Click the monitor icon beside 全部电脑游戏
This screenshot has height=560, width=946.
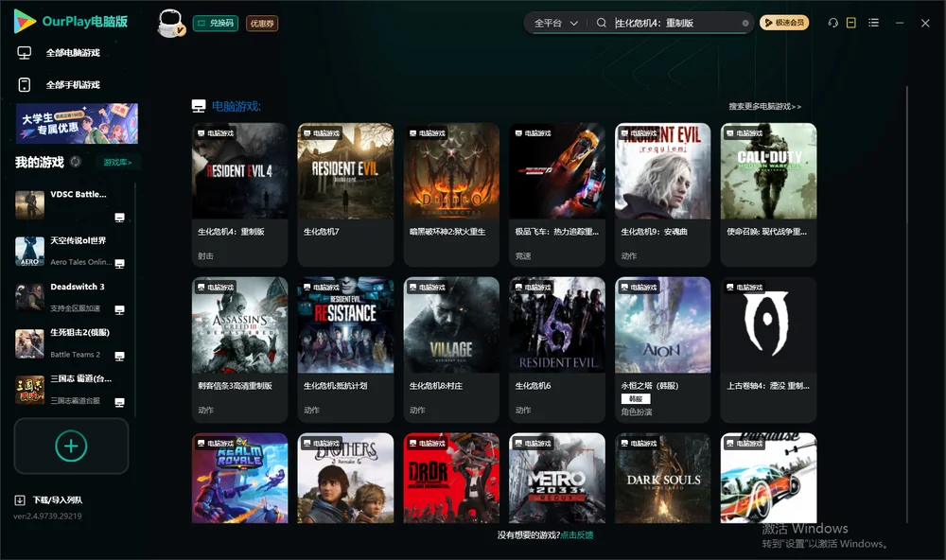click(x=25, y=53)
